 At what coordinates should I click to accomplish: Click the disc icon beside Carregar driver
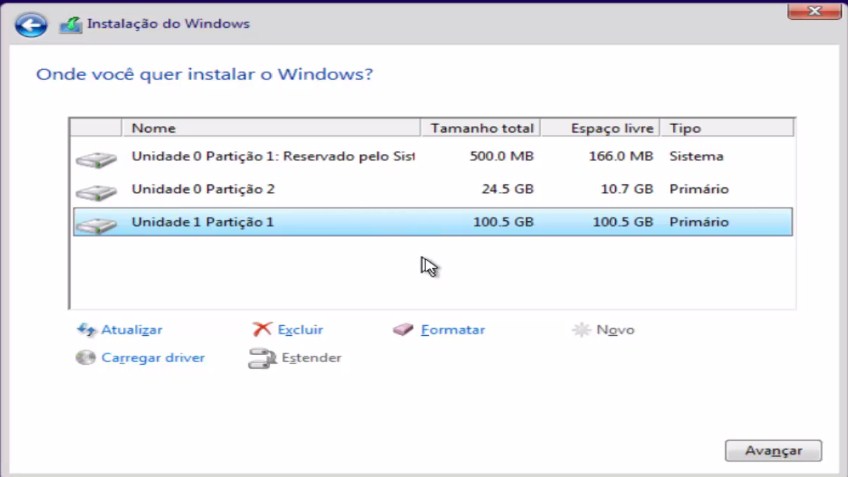tap(85, 357)
